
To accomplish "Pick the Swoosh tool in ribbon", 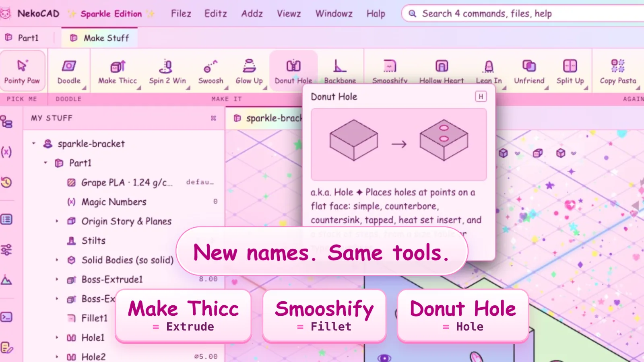I will click(211, 72).
